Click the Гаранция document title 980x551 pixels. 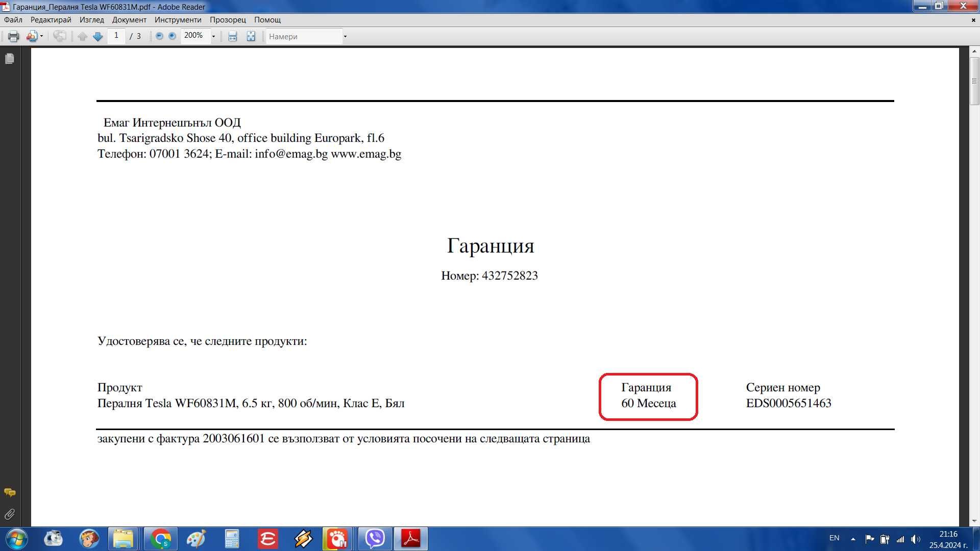pos(491,246)
